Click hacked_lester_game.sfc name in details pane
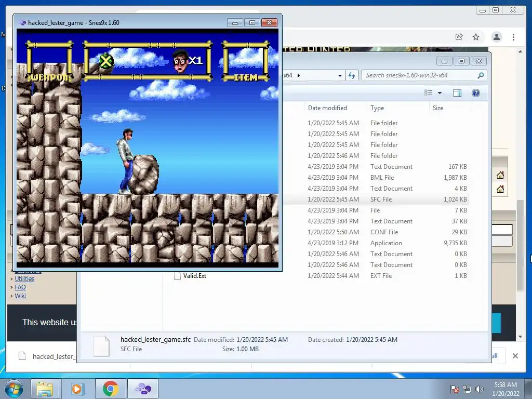This screenshot has width=532, height=399. tap(155, 340)
